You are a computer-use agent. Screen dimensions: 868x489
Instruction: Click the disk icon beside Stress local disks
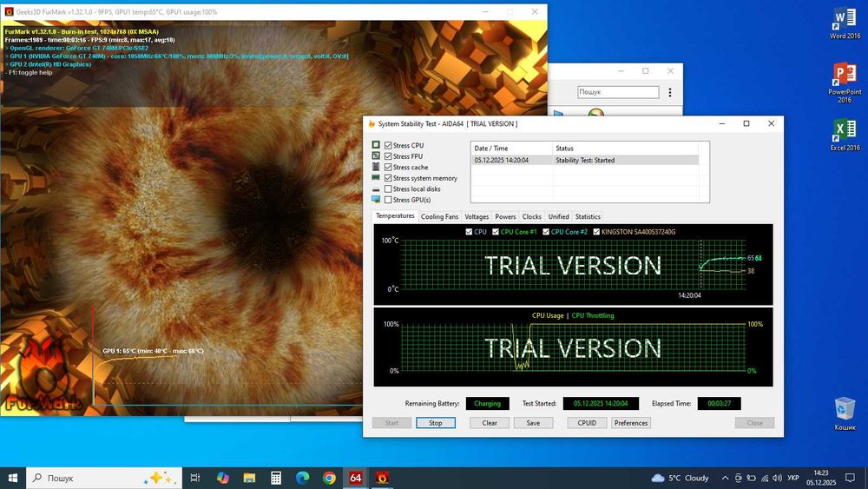[x=376, y=189]
